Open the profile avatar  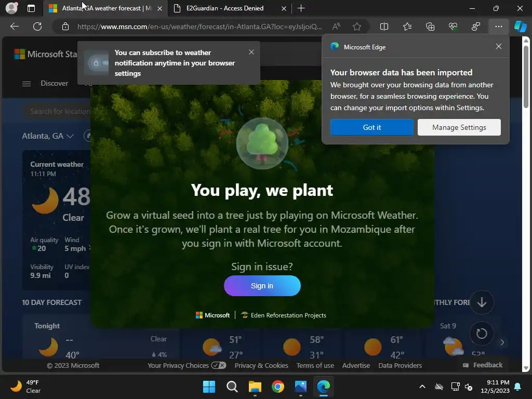(x=11, y=8)
